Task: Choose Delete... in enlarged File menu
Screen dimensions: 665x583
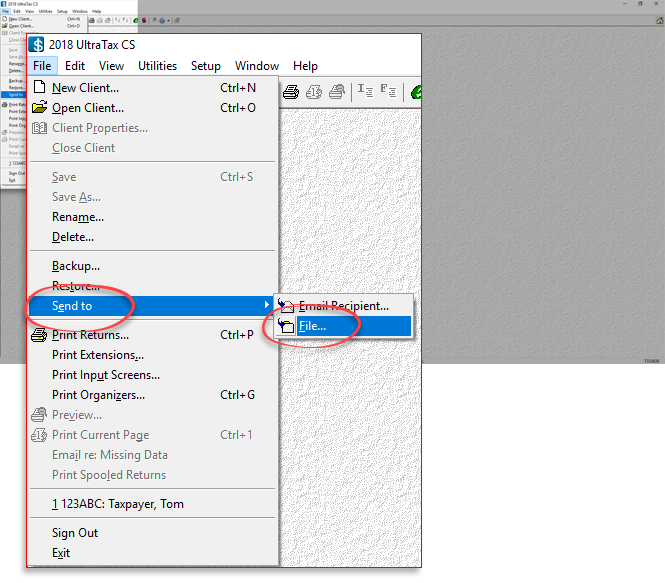Action: (x=153, y=237)
